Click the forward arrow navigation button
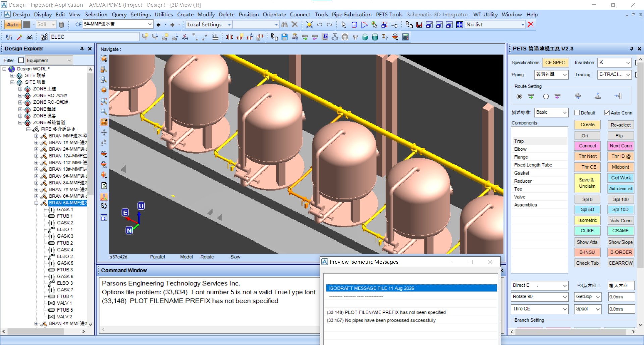Screen dimensions: 644x345 pos(172,25)
